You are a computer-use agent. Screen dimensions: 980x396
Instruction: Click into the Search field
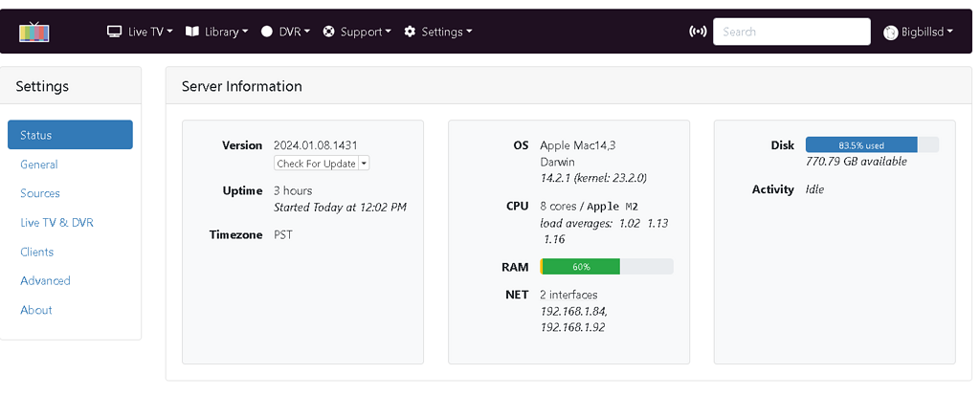pos(791,32)
